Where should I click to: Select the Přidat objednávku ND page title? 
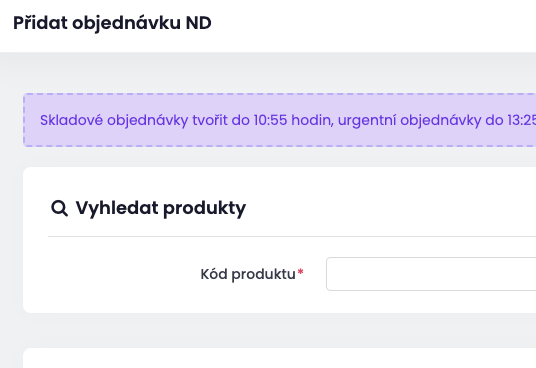click(x=112, y=23)
